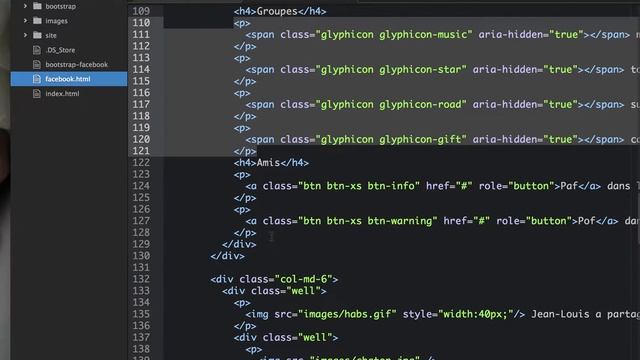Click the closing p tag on line 121
640x360 pixels.
click(245, 151)
